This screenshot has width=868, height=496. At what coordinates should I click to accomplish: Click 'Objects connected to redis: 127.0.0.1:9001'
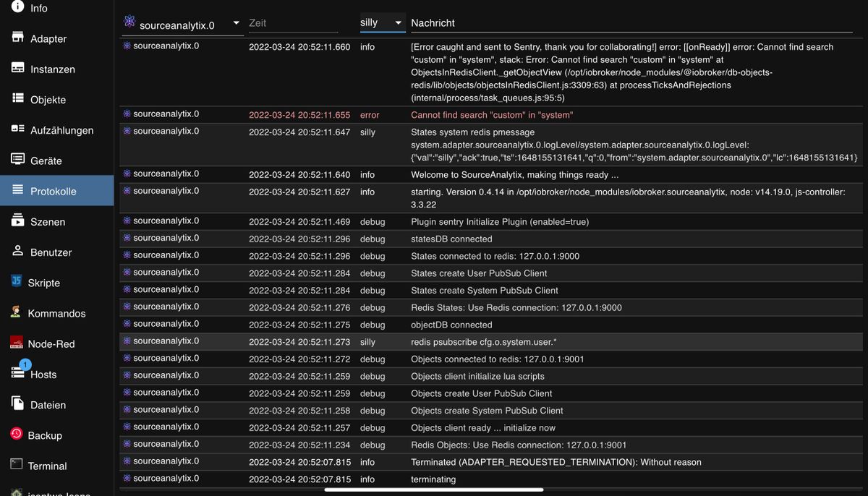point(498,359)
